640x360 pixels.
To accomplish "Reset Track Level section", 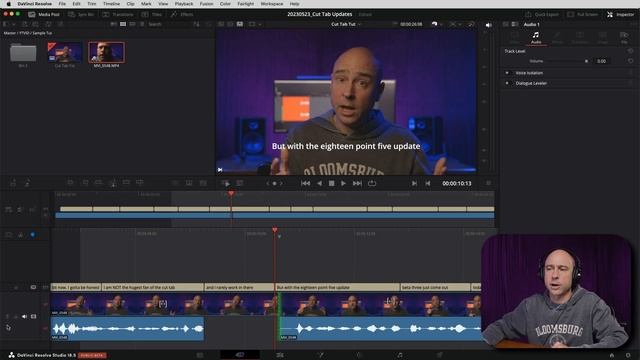I will [631, 51].
